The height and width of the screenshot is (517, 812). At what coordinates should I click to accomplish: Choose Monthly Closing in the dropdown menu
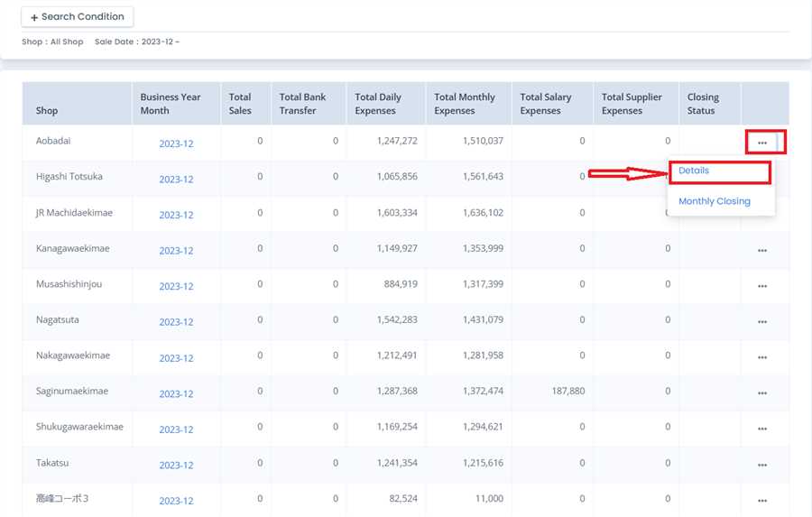tap(714, 201)
